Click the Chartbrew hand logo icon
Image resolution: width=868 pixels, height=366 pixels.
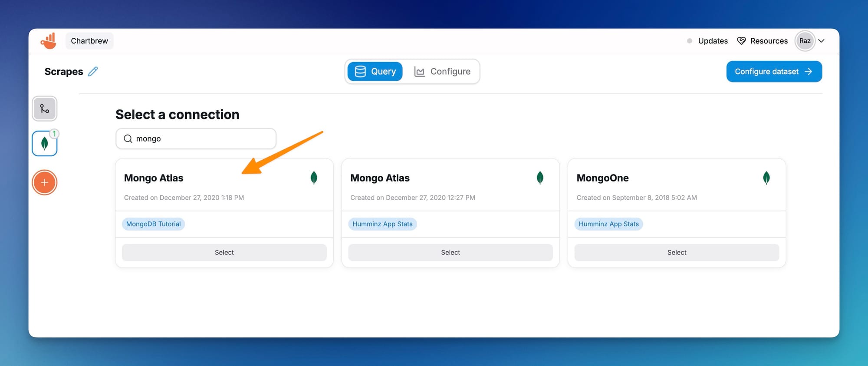click(x=49, y=41)
